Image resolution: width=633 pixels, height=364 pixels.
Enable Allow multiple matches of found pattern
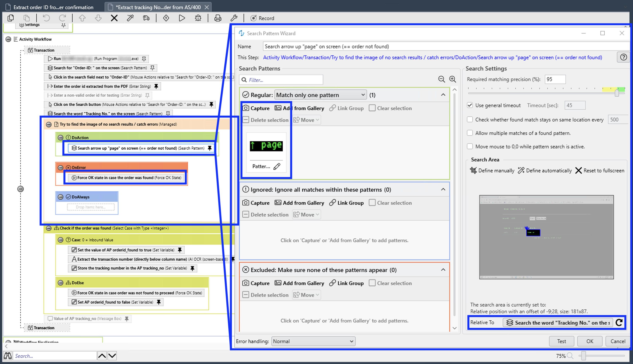click(470, 133)
